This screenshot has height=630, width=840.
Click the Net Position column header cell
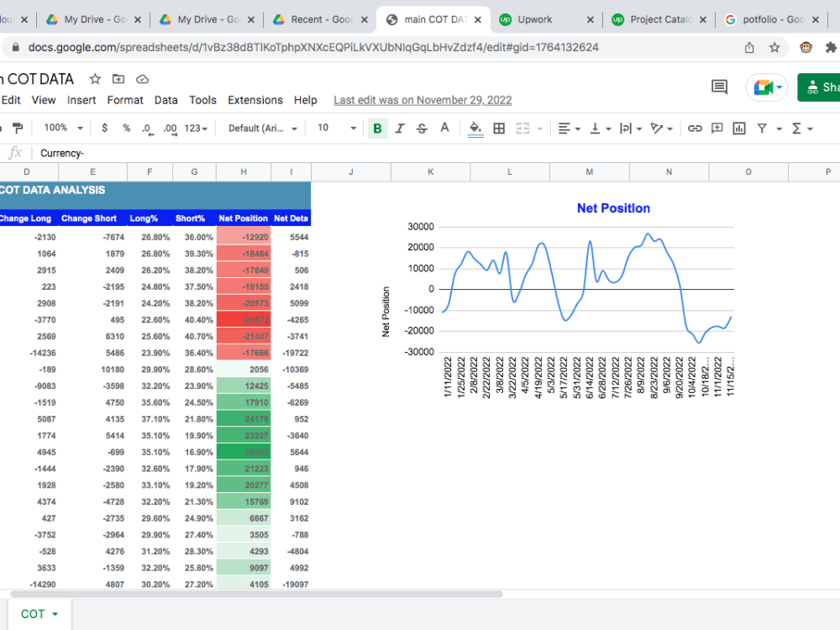(x=244, y=218)
